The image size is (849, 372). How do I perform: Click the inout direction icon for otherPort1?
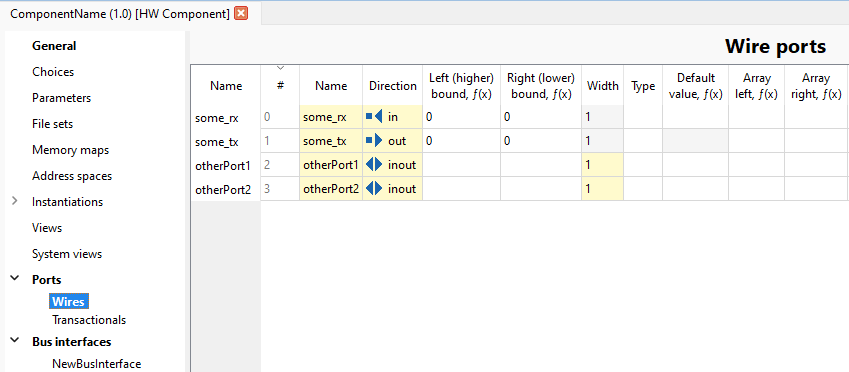374,165
